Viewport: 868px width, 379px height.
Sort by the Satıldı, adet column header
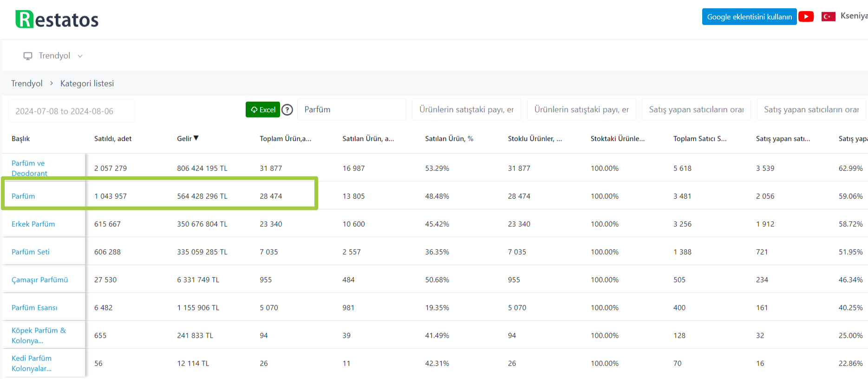click(x=113, y=138)
